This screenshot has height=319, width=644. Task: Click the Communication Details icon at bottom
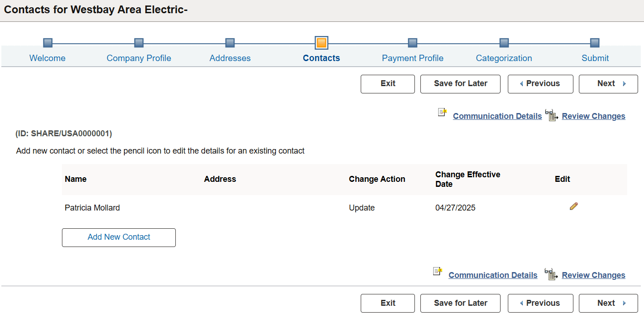437,272
